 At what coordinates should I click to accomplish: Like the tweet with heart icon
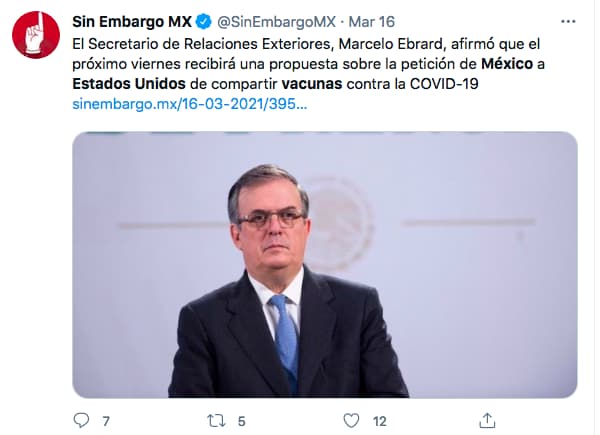coord(351,420)
